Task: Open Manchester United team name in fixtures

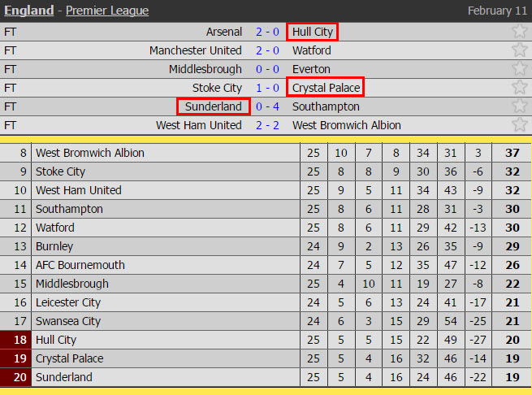Action: point(196,50)
